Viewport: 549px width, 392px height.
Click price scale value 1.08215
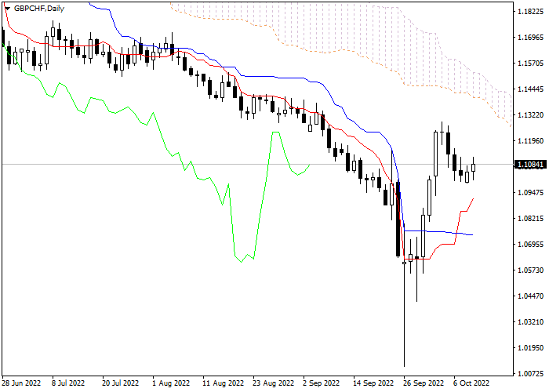[x=530, y=219]
